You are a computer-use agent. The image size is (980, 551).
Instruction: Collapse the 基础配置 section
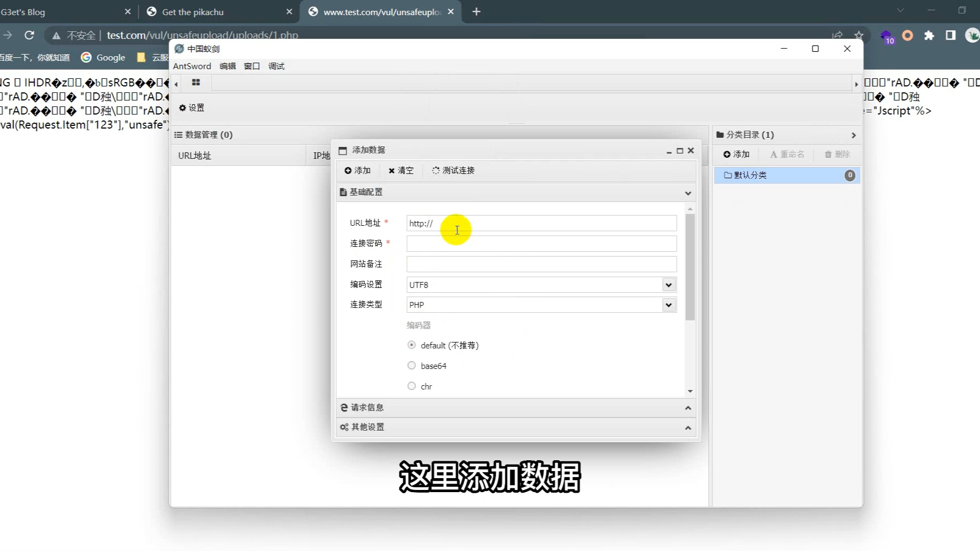click(x=688, y=193)
